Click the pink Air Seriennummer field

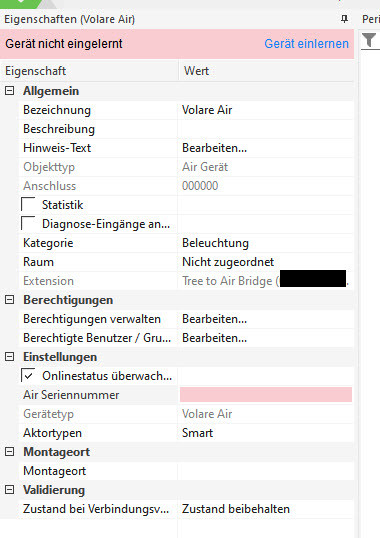pos(266,395)
